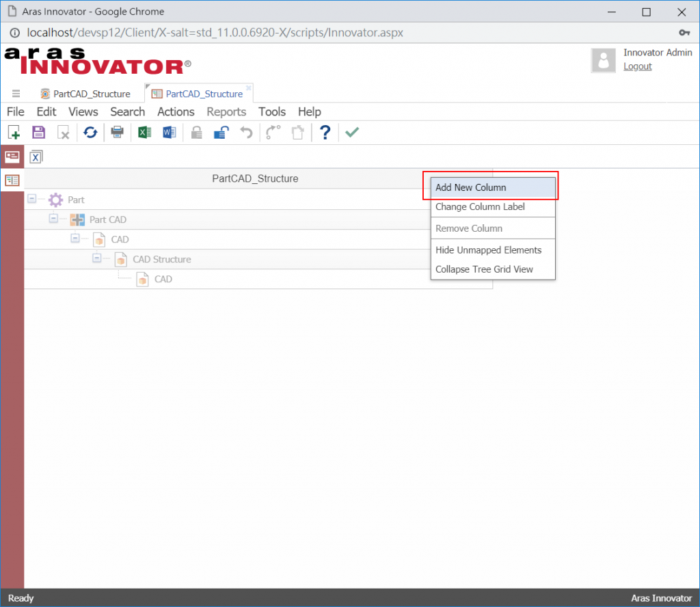Open the Actions menu

point(176,111)
